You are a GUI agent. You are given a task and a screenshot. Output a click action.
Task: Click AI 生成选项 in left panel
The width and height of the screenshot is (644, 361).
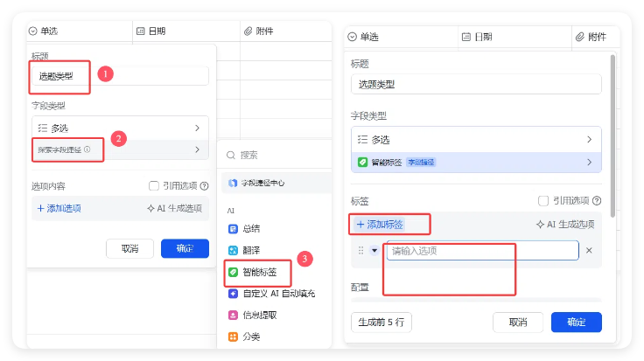click(x=174, y=208)
